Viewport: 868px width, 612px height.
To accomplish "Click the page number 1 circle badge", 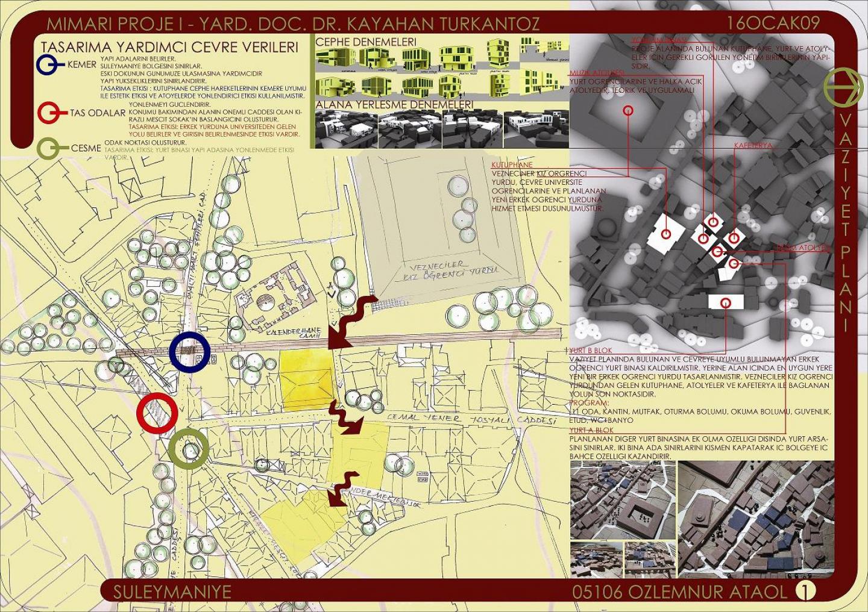I will click(x=802, y=591).
